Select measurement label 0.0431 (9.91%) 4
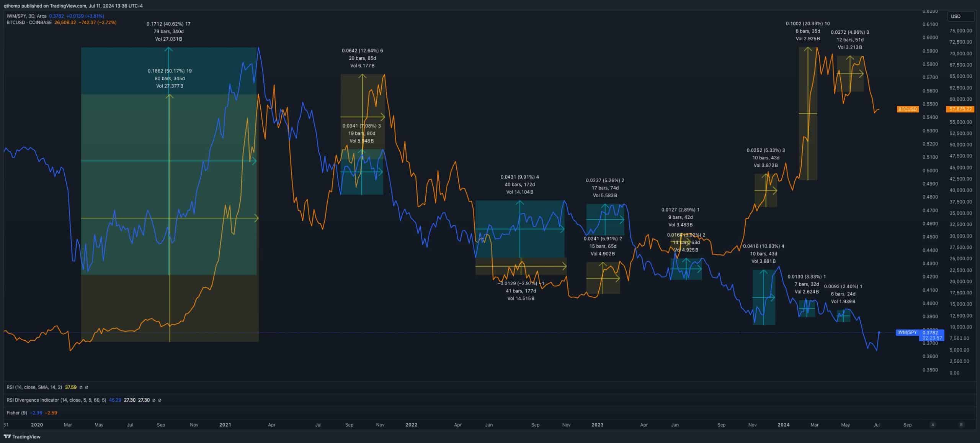980x443 pixels. pyautogui.click(x=519, y=177)
